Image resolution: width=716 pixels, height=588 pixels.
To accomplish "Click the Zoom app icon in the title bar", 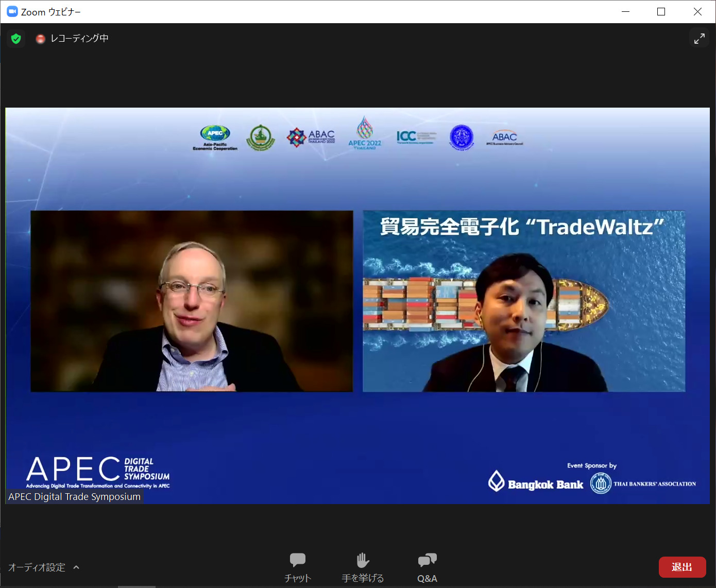I will (12, 11).
